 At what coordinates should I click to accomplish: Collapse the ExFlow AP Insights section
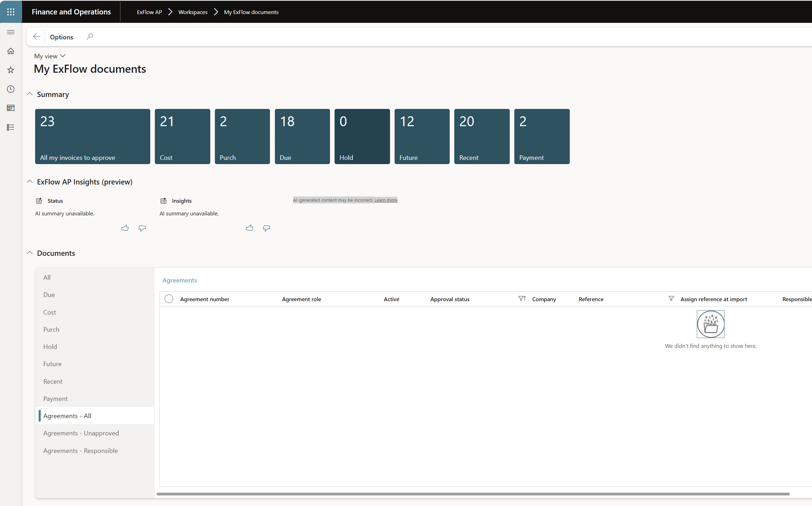[30, 182]
